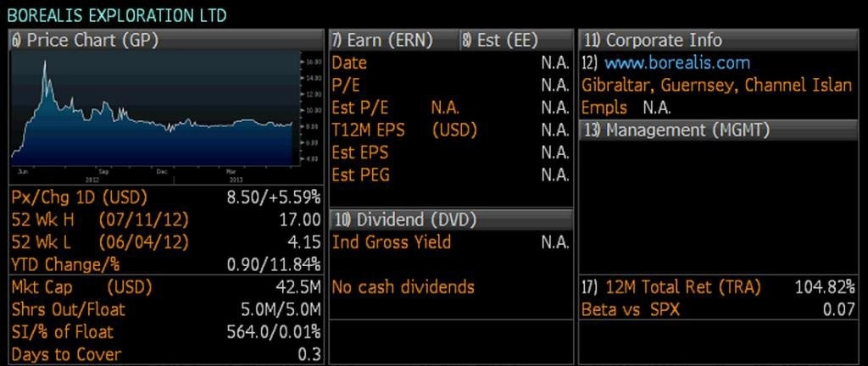The image size is (868, 366).
Task: Select the 104.82% total return value
Action: click(x=825, y=287)
